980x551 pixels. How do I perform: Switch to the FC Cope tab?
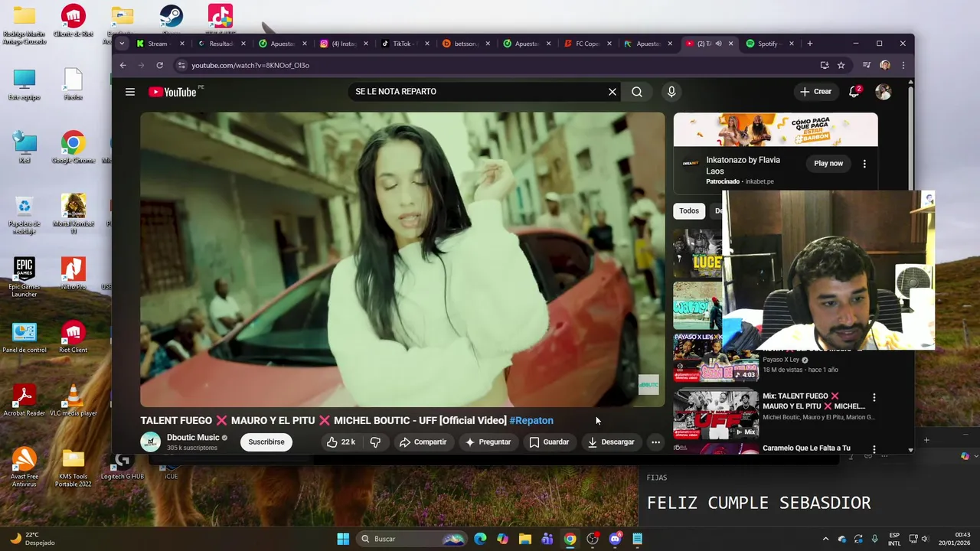587,44
